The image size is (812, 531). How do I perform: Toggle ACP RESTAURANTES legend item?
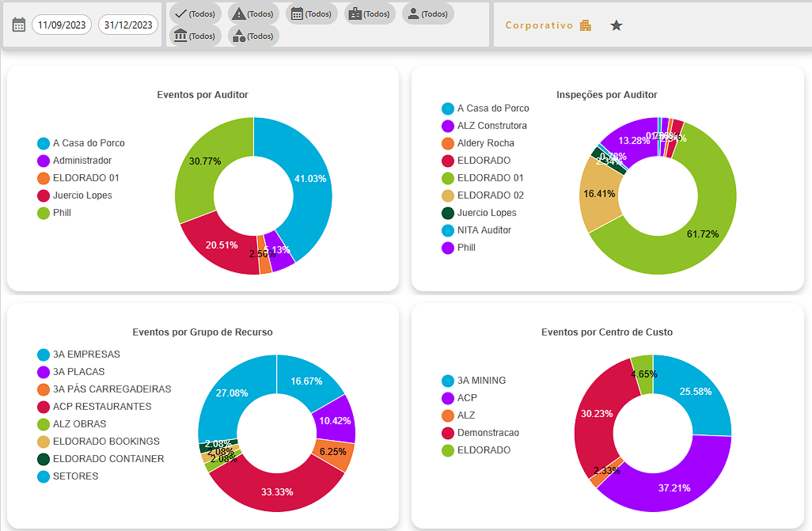click(101, 407)
